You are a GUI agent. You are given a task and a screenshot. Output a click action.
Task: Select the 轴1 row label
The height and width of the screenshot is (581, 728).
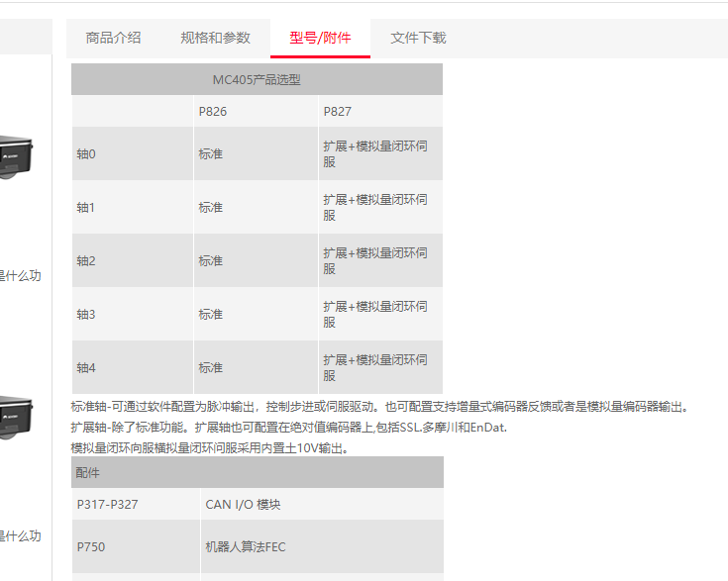click(x=86, y=208)
